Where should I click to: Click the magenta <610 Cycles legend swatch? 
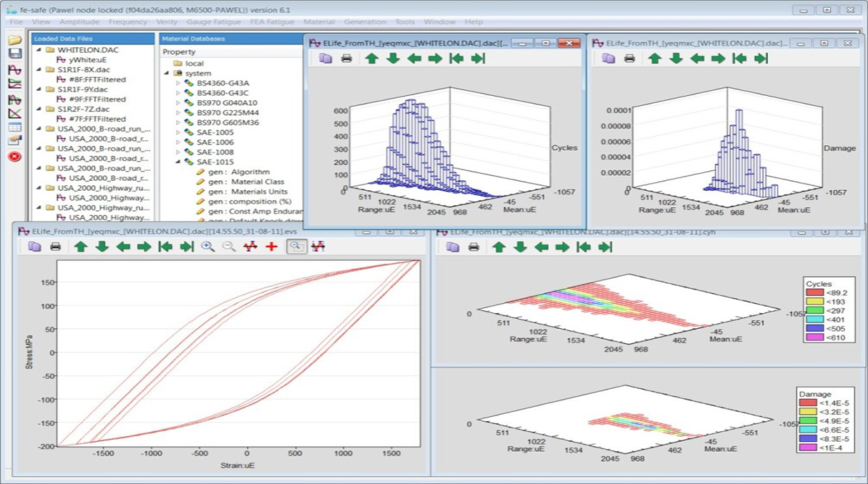point(815,337)
